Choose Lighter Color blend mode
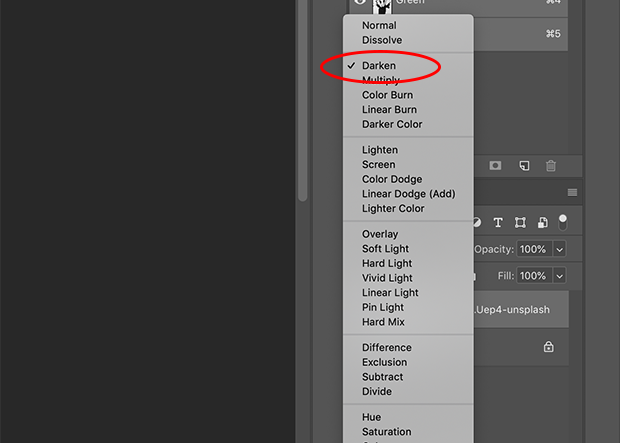This screenshot has width=620, height=443. 408,208
